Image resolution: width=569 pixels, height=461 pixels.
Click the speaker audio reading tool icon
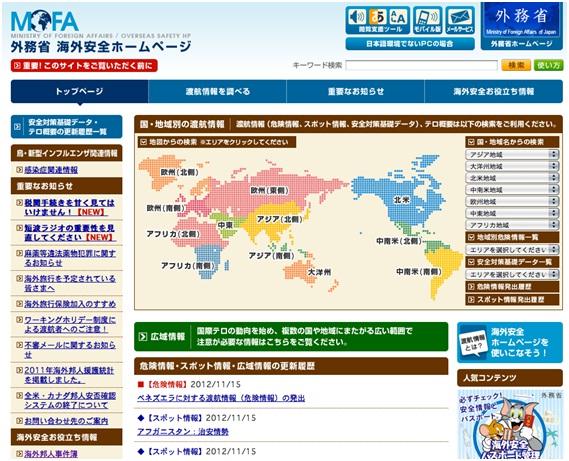tap(357, 17)
